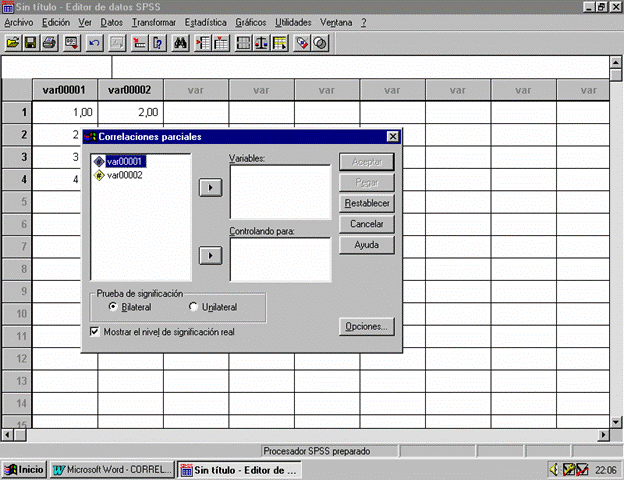Image resolution: width=624 pixels, height=480 pixels.
Task: Select var00002 in the source list
Action: point(125,175)
